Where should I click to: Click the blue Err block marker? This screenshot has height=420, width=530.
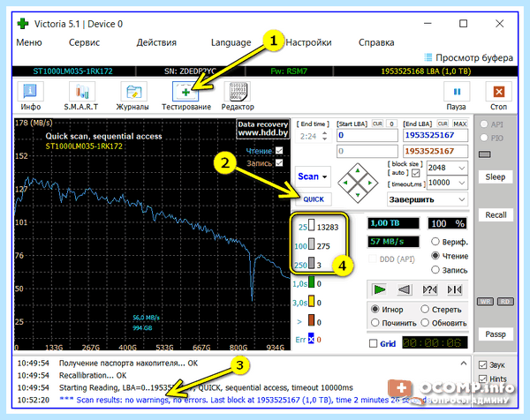[x=311, y=339]
